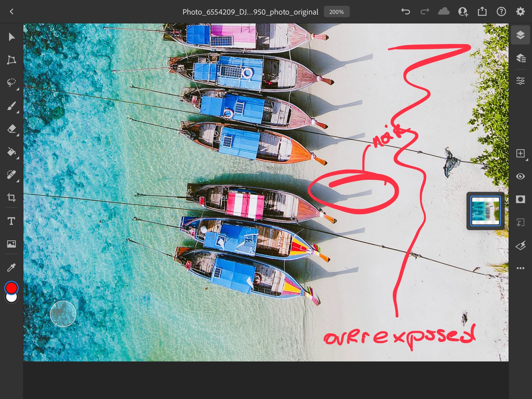Select the Type text tool
532x399 pixels.
(11, 221)
